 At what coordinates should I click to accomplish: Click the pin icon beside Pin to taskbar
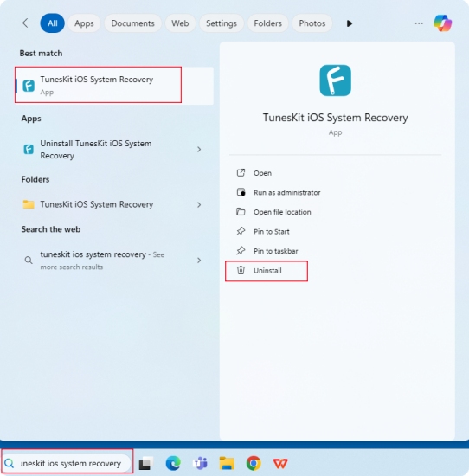pos(241,250)
